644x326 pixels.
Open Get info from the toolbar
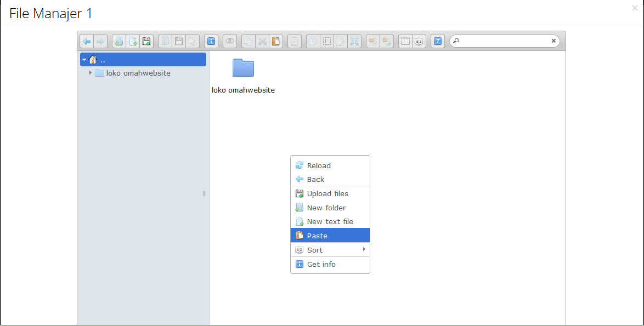click(211, 41)
